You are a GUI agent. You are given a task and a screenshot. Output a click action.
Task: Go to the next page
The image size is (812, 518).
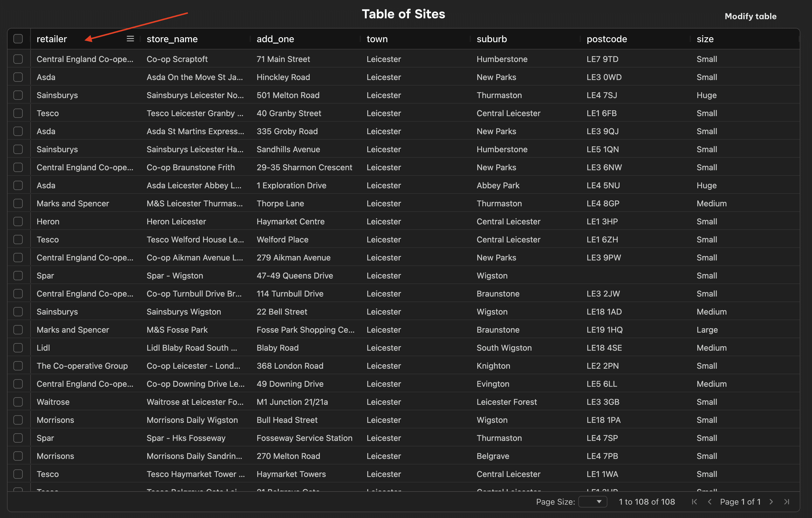pos(771,501)
